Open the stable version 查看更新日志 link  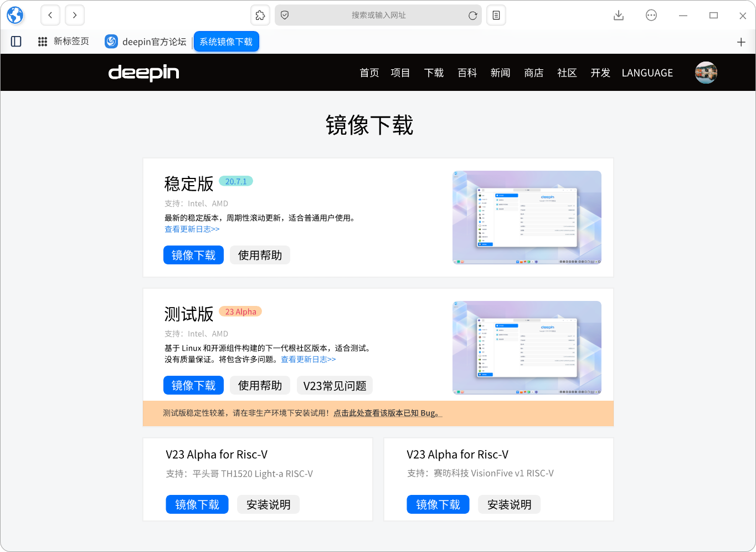pyautogui.click(x=192, y=229)
